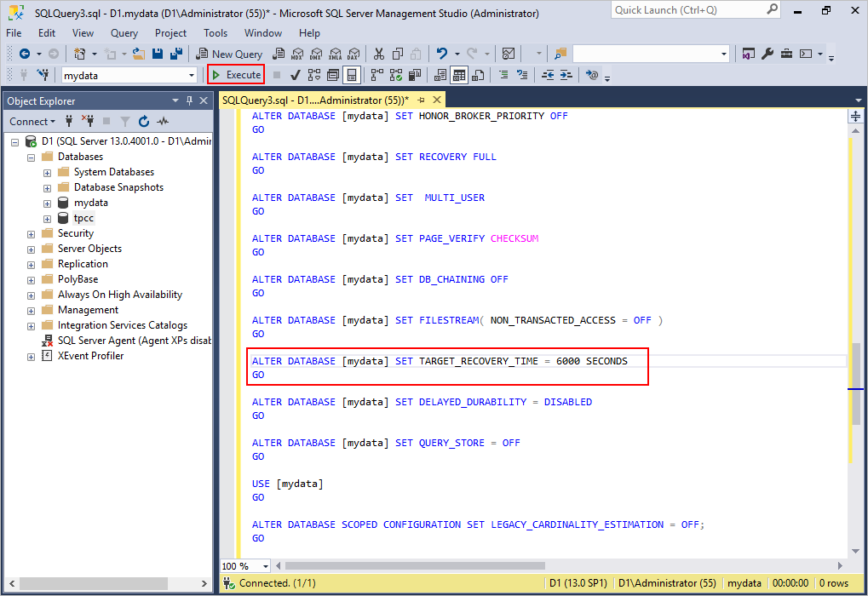
Task: Save the query using the Save icon
Action: (158, 54)
